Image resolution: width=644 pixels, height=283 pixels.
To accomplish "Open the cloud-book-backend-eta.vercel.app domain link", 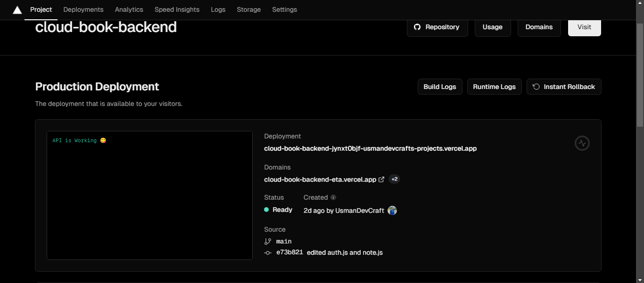I will coord(320,179).
